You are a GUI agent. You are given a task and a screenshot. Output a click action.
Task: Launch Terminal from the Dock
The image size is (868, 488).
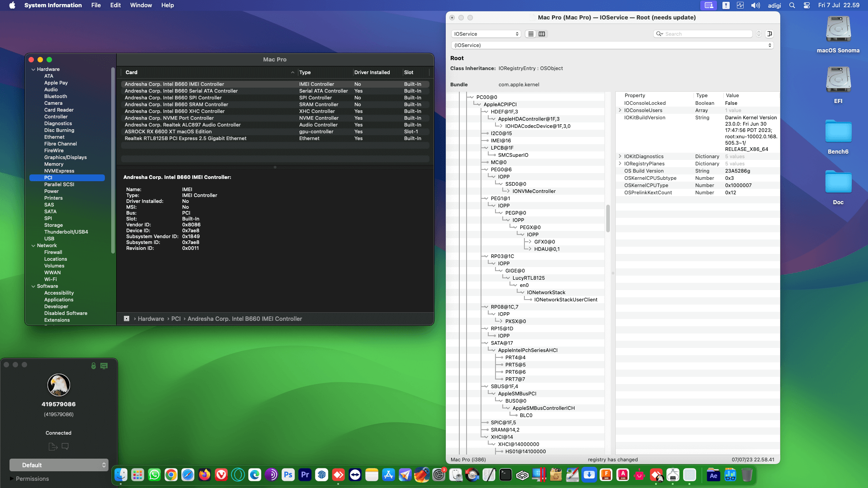pos(505,475)
